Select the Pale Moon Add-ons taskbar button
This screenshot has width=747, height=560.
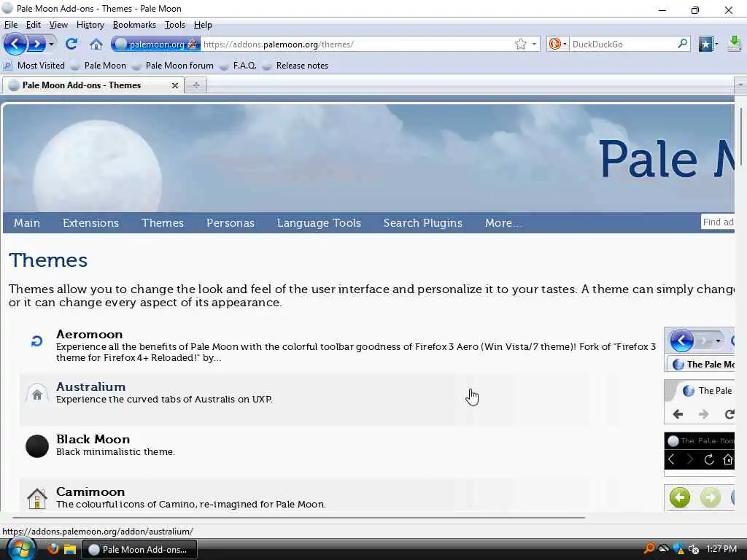139,550
